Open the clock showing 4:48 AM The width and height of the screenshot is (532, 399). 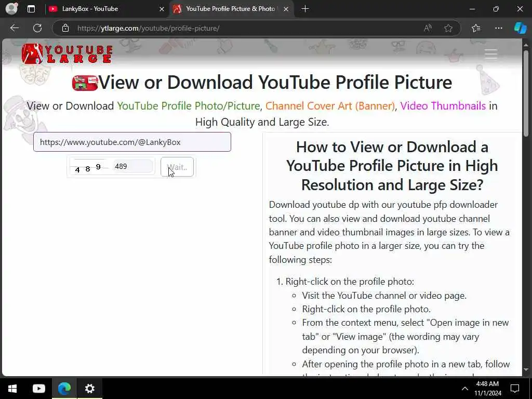click(487, 389)
